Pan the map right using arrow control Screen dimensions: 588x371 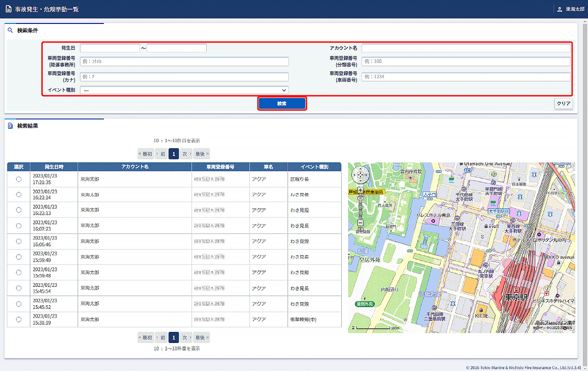click(x=366, y=175)
